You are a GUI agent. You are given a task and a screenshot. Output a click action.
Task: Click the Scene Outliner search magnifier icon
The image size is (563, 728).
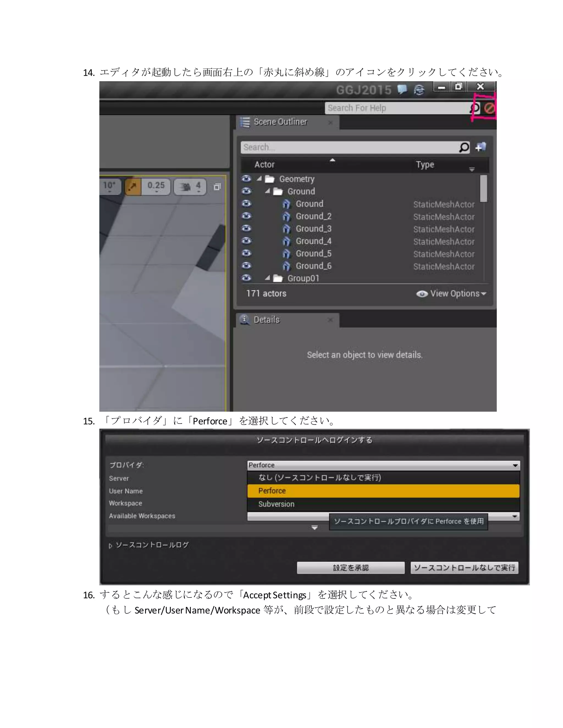pos(464,147)
